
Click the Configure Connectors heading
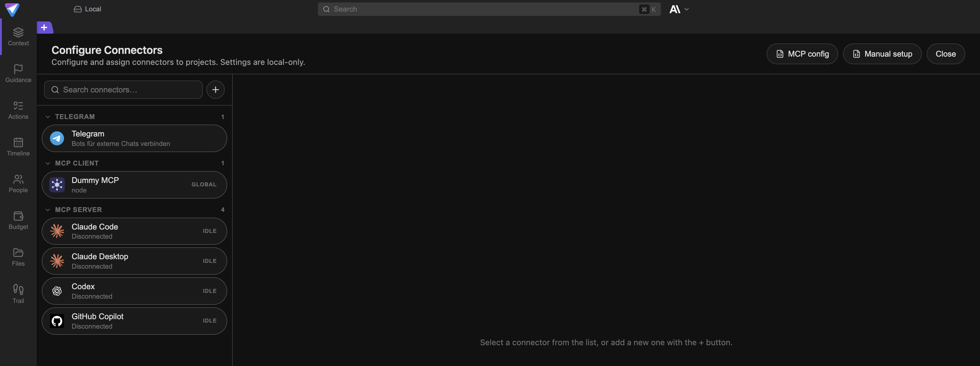click(107, 50)
